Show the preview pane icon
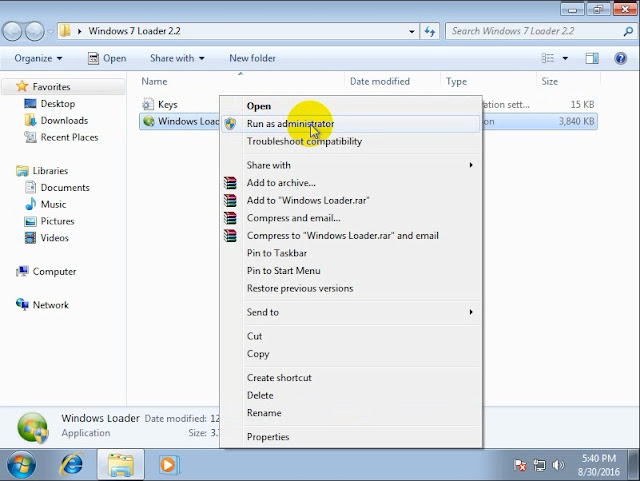This screenshot has height=481, width=640. tap(592, 58)
